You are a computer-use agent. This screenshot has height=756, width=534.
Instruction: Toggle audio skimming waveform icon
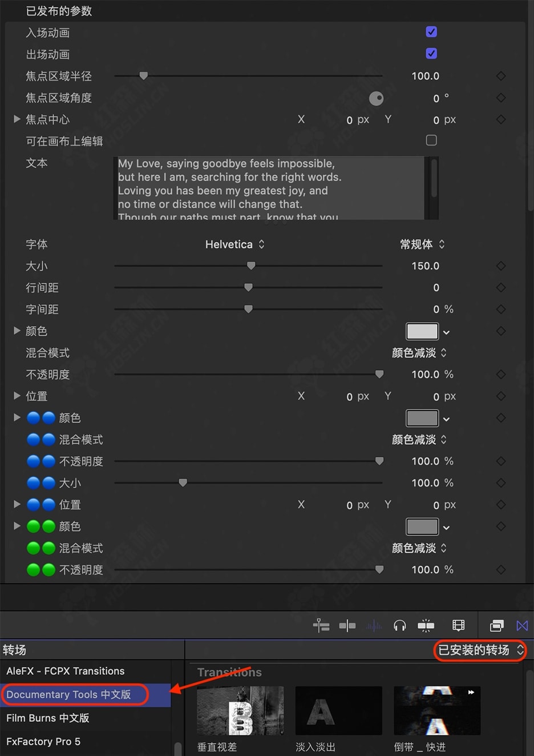point(374,626)
